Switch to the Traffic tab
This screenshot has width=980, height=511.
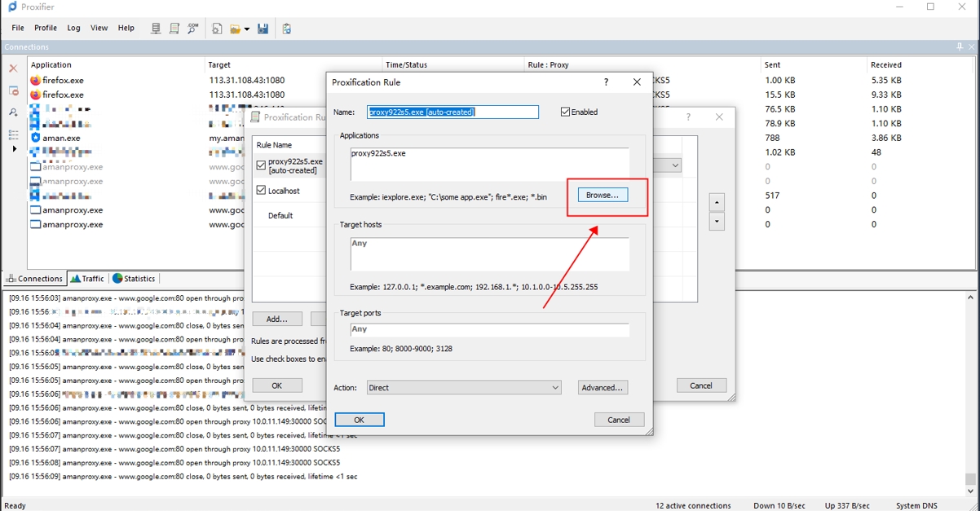pyautogui.click(x=88, y=279)
